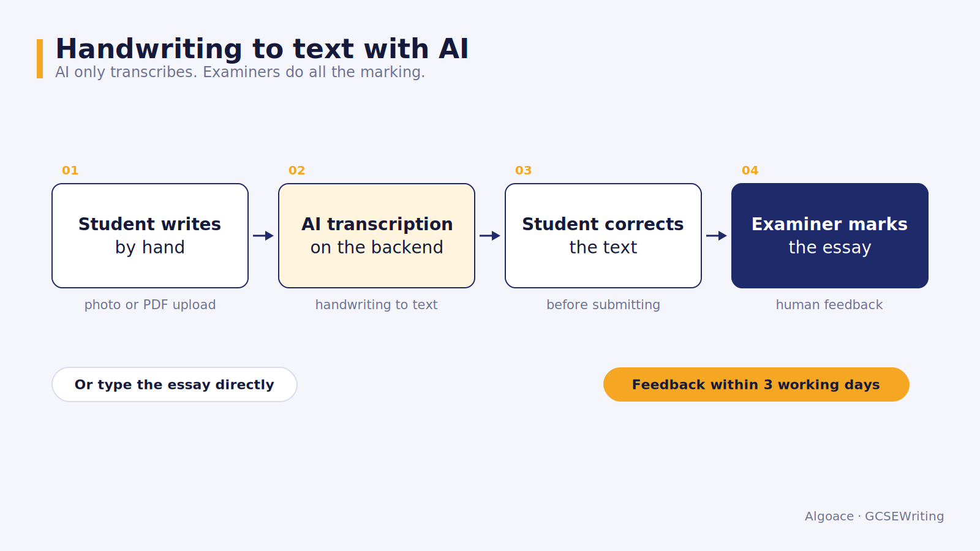
Task: Select the step number 02 label
Action: pyautogui.click(x=297, y=170)
